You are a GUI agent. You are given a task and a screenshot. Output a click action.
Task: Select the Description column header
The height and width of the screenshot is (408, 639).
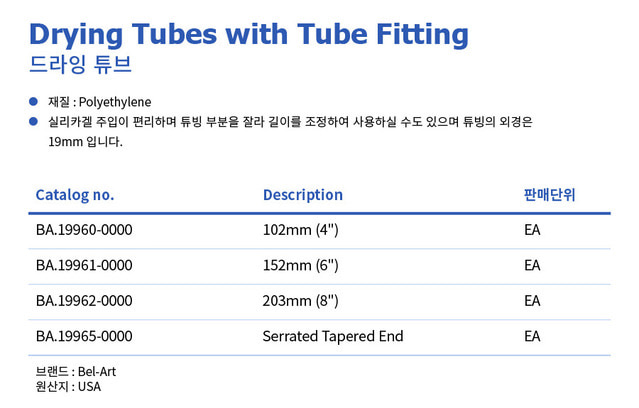point(303,195)
